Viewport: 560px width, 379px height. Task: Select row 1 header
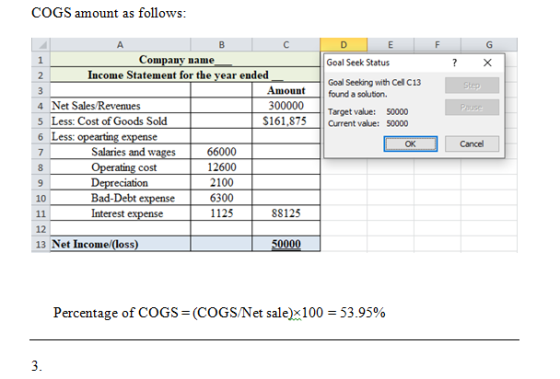click(x=41, y=60)
